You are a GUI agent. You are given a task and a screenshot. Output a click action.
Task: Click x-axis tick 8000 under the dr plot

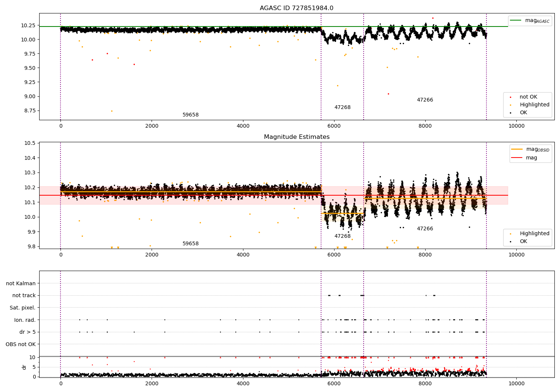(425, 383)
